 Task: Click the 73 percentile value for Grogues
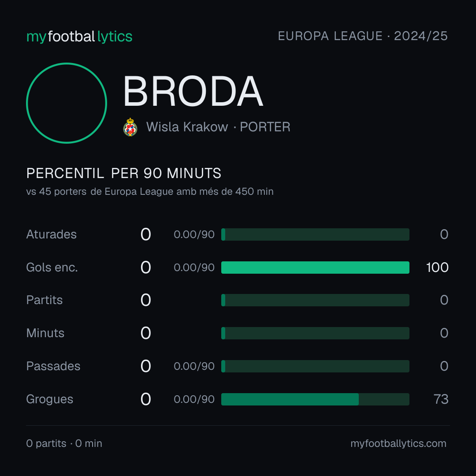tap(441, 399)
